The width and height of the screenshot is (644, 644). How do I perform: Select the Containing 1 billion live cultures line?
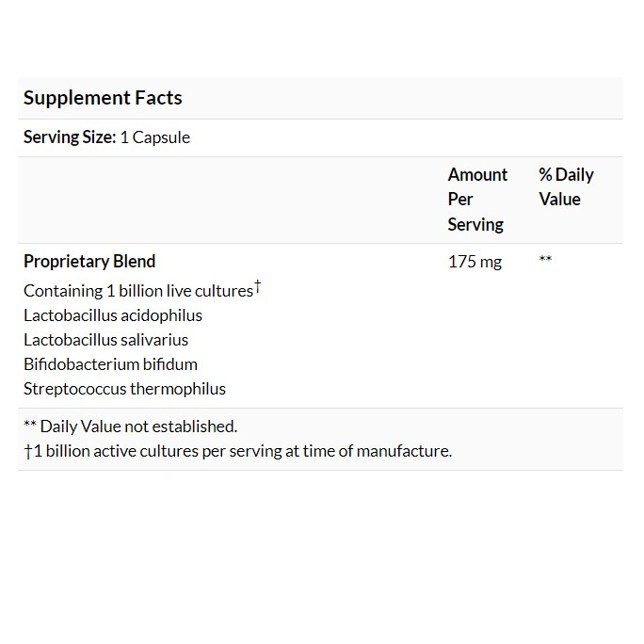tap(137, 291)
